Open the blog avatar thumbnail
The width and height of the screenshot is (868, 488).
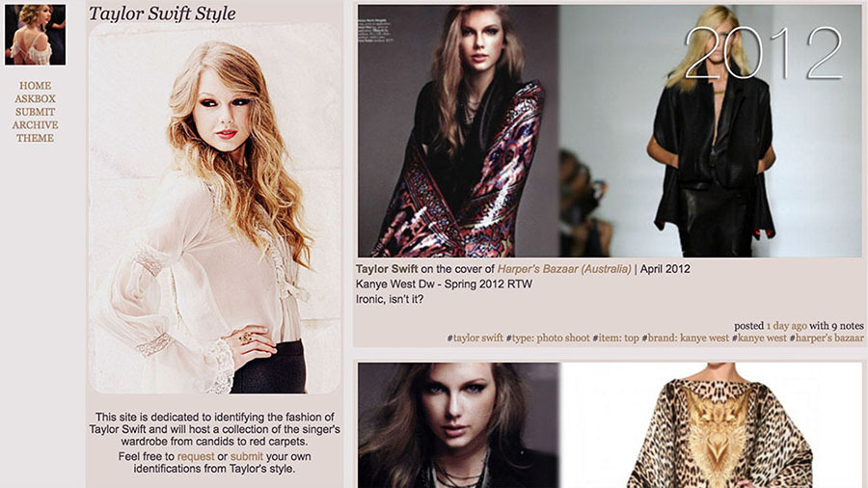pyautogui.click(x=36, y=35)
